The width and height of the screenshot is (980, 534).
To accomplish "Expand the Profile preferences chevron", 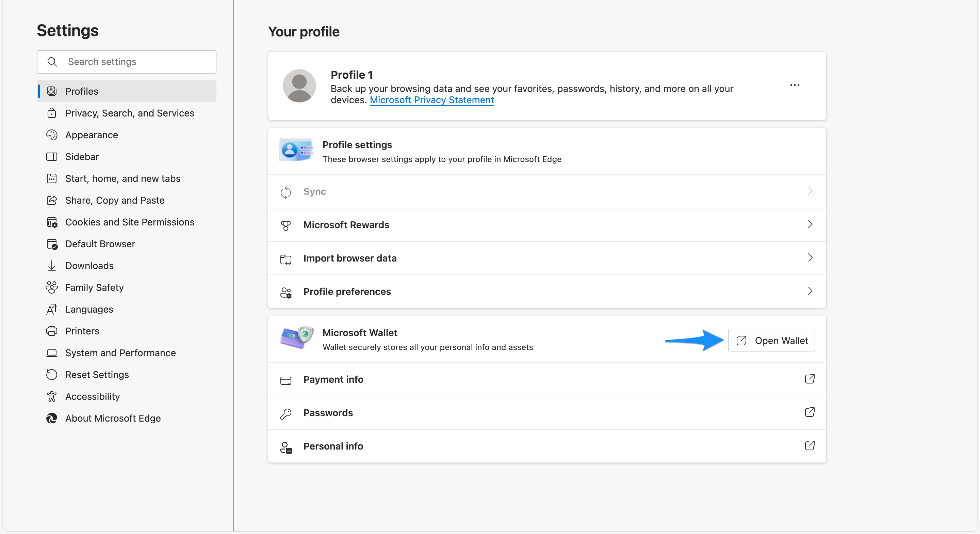I will click(810, 292).
